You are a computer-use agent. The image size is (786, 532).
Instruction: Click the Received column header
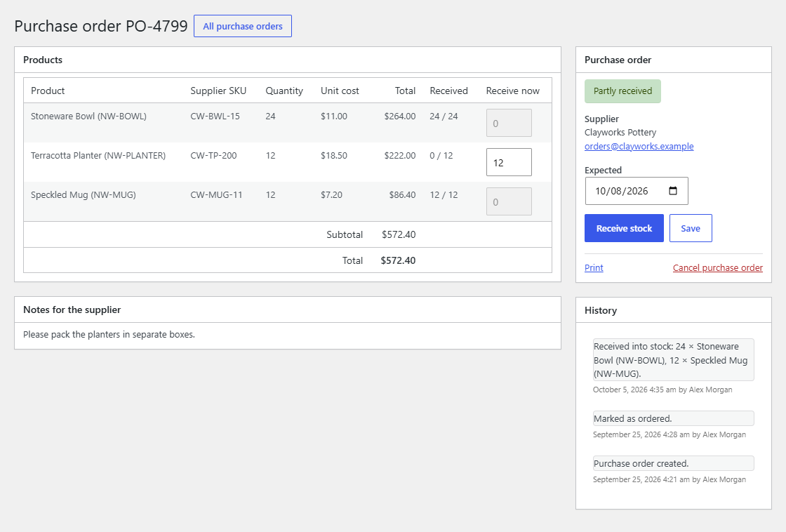pyautogui.click(x=448, y=91)
